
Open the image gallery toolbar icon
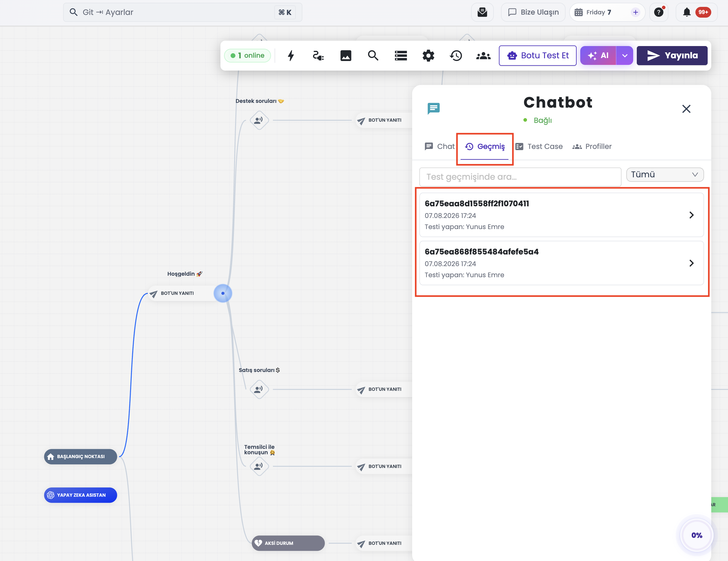[x=346, y=55]
